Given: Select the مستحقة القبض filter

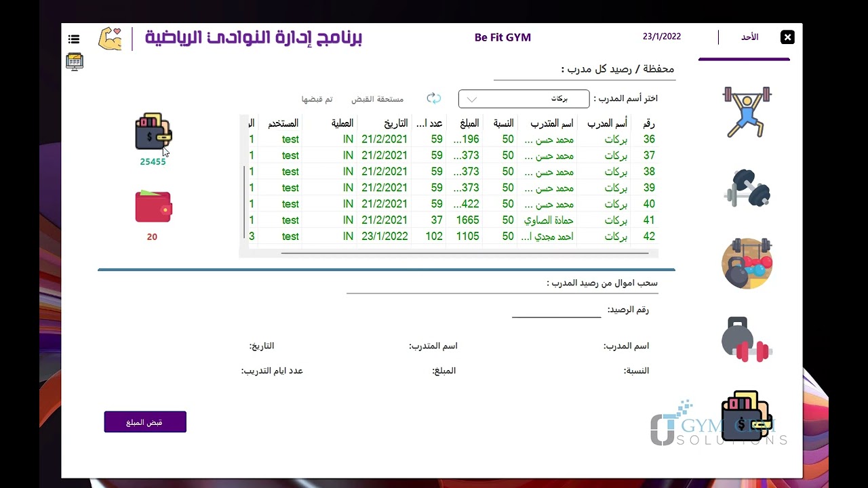Looking at the screenshot, I should pyautogui.click(x=377, y=99).
